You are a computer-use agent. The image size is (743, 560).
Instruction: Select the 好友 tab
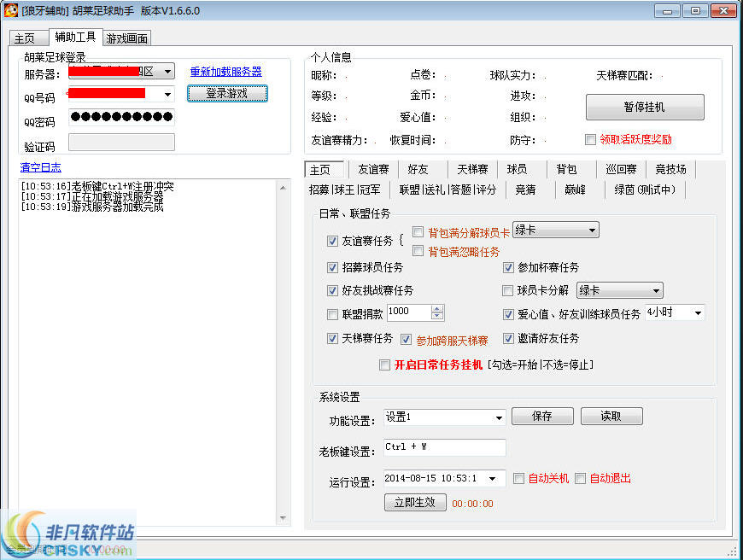click(x=418, y=169)
